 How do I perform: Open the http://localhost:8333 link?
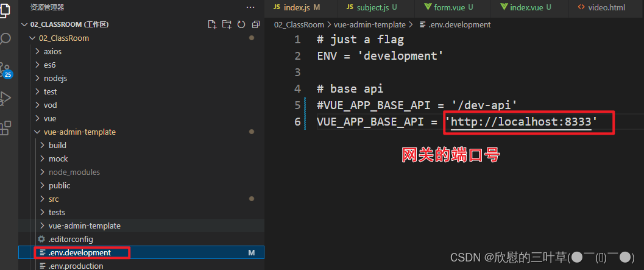tap(521, 122)
